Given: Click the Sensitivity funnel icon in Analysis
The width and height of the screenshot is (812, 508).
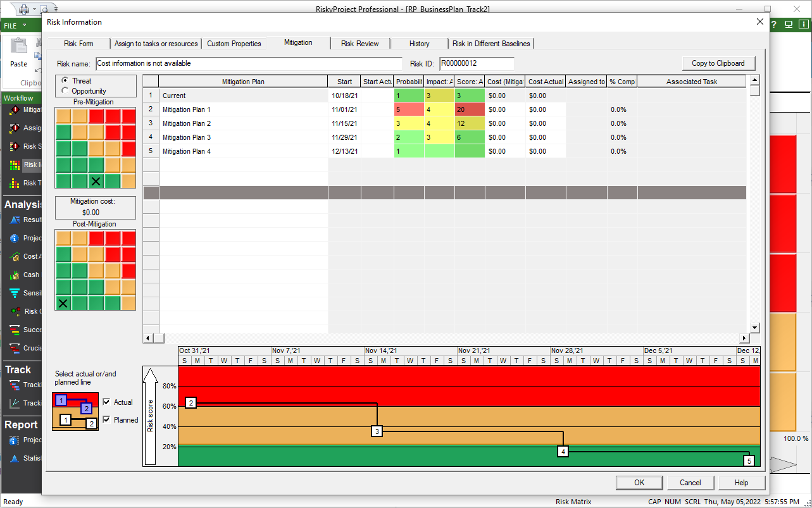Looking at the screenshot, I should (15, 293).
